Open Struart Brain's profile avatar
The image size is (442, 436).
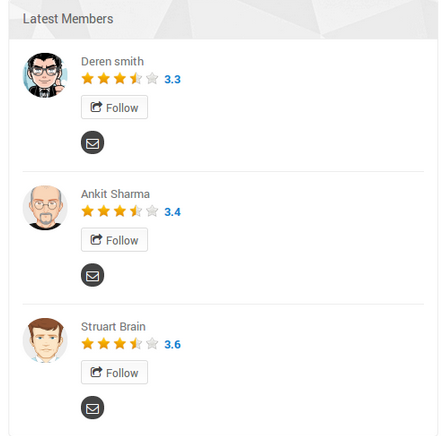(x=45, y=340)
